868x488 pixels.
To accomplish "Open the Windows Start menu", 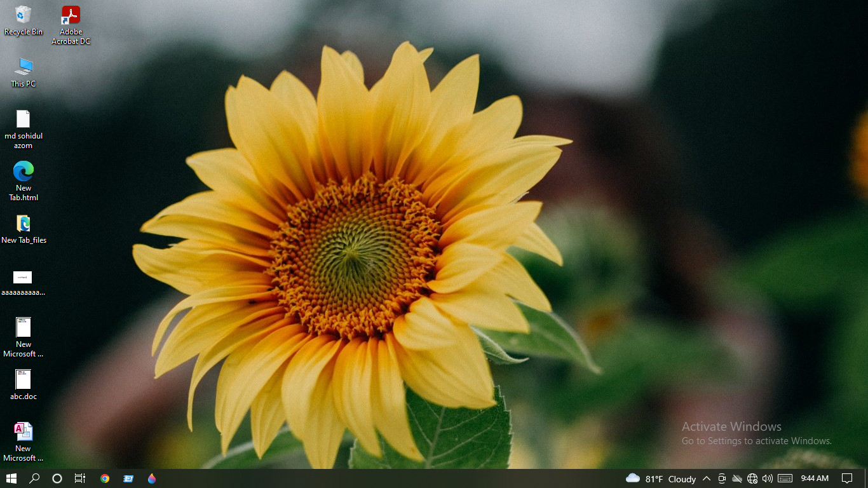I will click(x=11, y=478).
